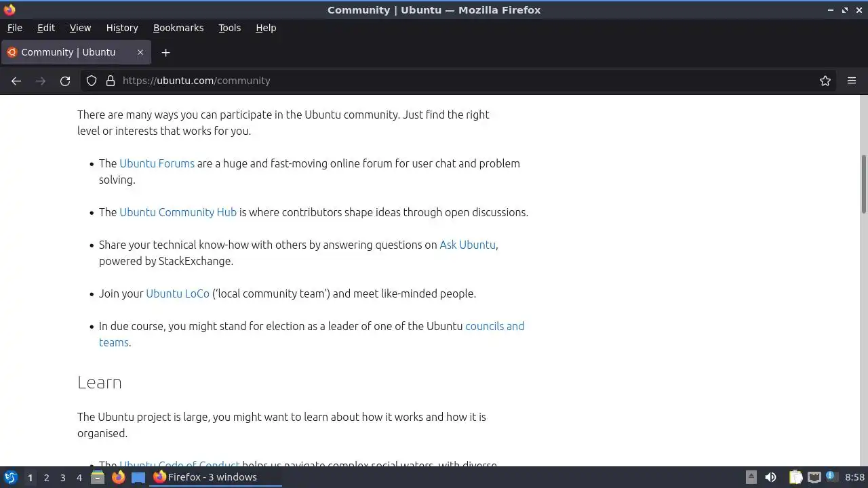The image size is (868, 488).
Task: Click the disabled forward navigation arrow
Action: point(41,81)
